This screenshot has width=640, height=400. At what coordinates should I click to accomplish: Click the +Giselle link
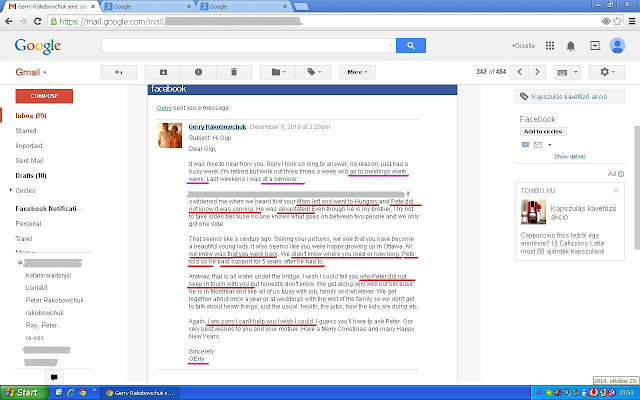(523, 46)
